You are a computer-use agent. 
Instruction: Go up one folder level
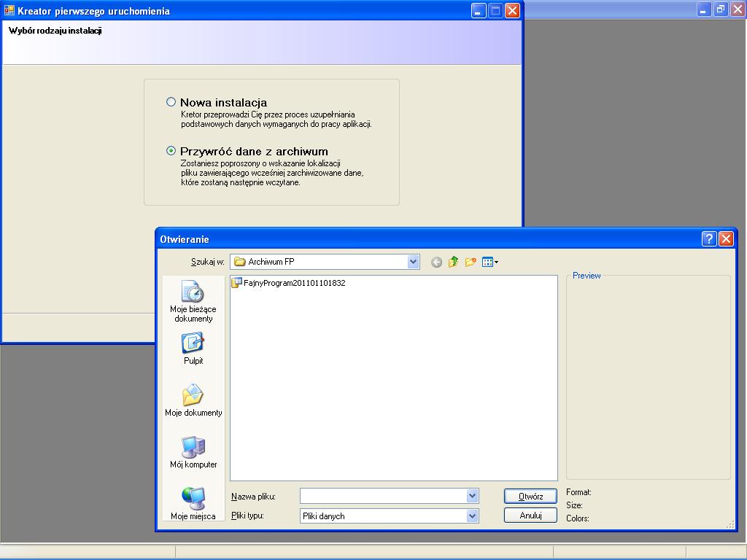coord(453,262)
